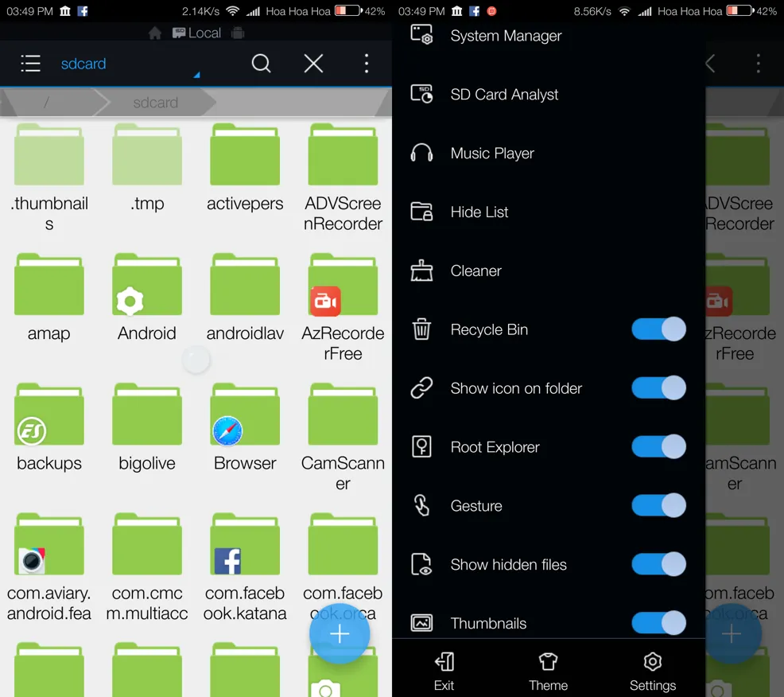The image size is (784, 697).
Task: Open SD Card Analyst
Action: pyautogui.click(x=503, y=95)
